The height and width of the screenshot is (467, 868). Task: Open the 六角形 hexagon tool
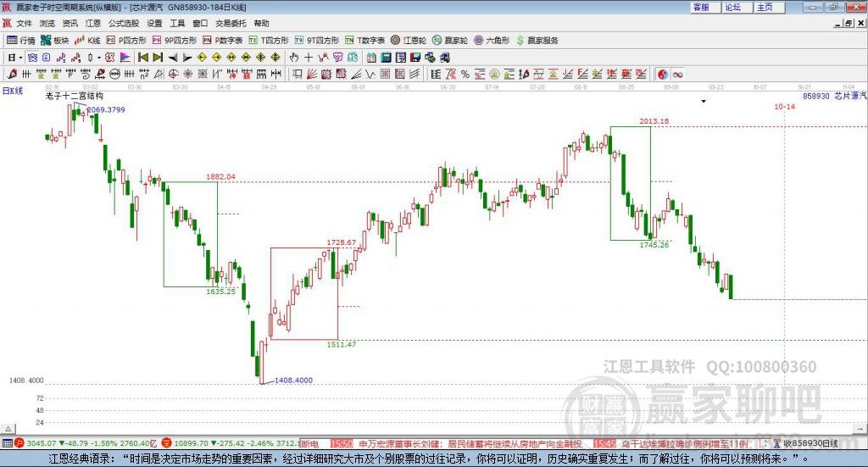pos(492,41)
